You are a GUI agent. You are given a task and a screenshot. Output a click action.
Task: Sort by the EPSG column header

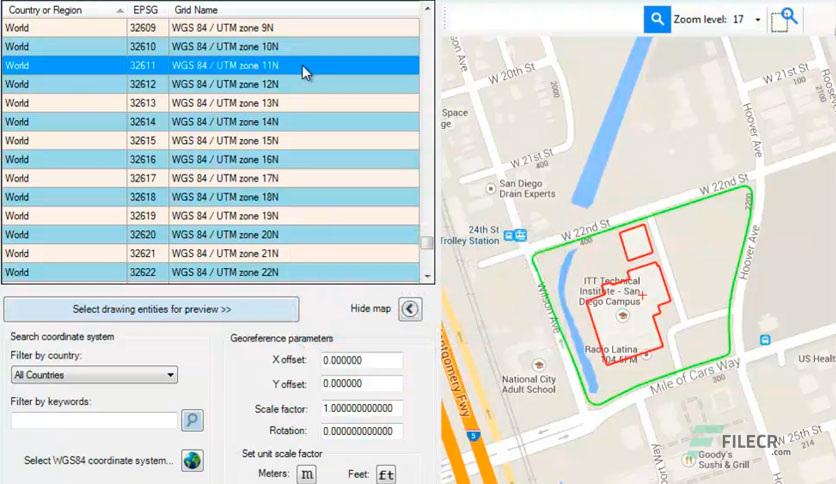(x=148, y=10)
